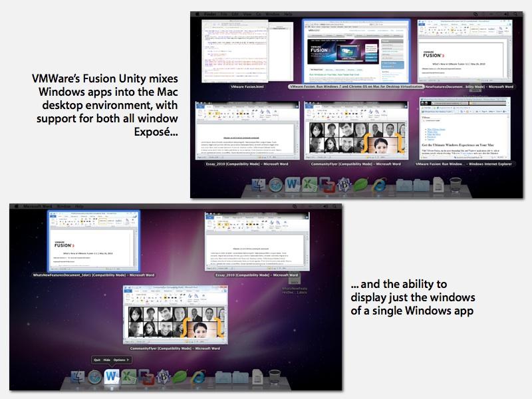Open Microsoft Excel in the lower dock
Viewport: 532px width, 399px height.
tap(128, 377)
